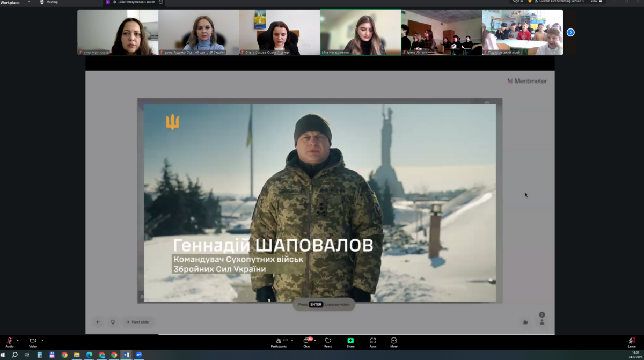Open the Participants panel
644x360 pixels.
(279, 342)
